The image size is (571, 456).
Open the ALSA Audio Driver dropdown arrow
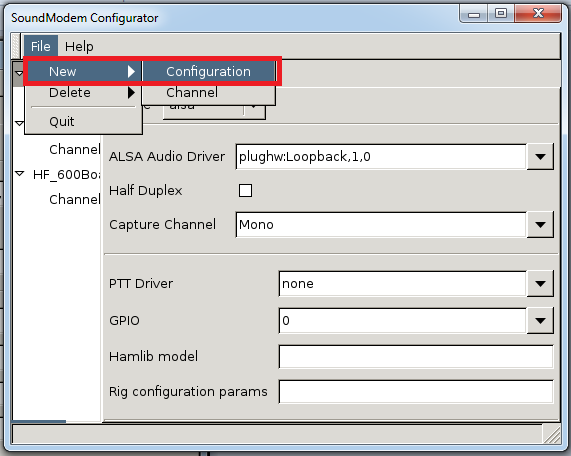click(x=540, y=157)
